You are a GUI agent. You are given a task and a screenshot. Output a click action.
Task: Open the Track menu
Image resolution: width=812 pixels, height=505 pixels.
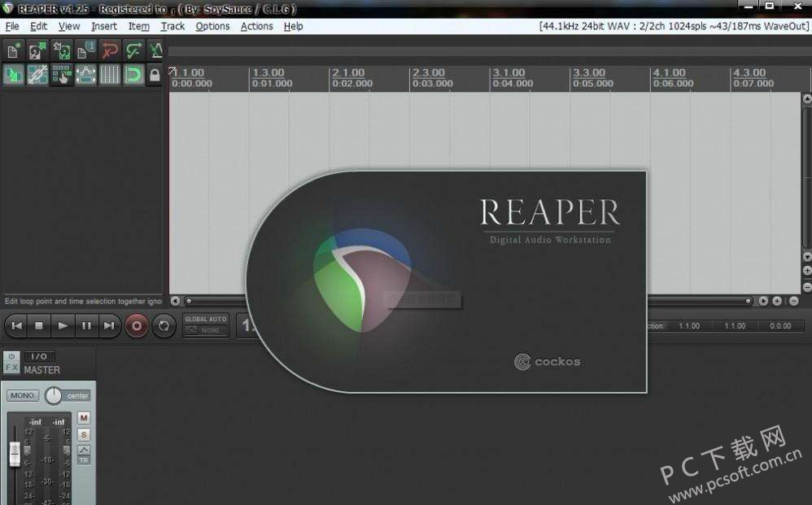click(172, 26)
